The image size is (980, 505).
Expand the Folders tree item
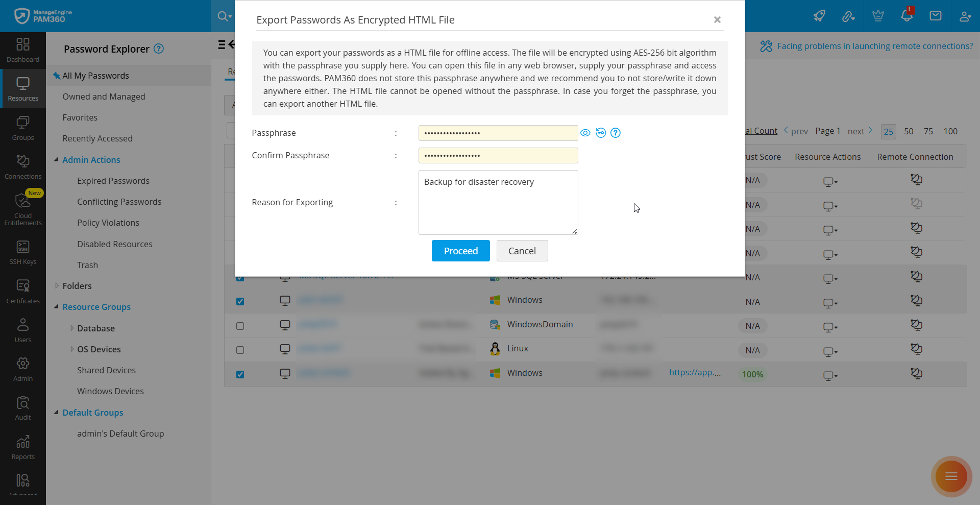click(57, 285)
